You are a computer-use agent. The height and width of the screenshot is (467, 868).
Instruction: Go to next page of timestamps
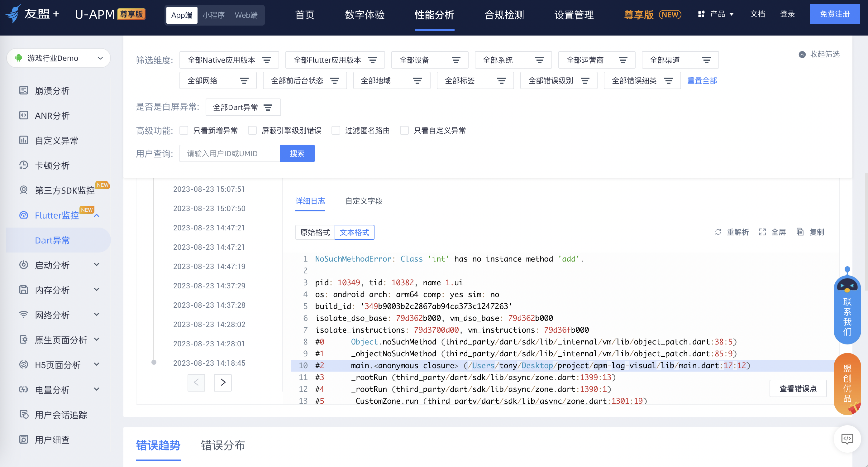(223, 383)
